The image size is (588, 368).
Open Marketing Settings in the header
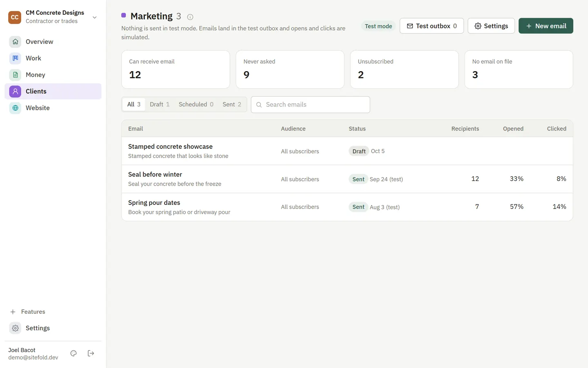pos(491,26)
